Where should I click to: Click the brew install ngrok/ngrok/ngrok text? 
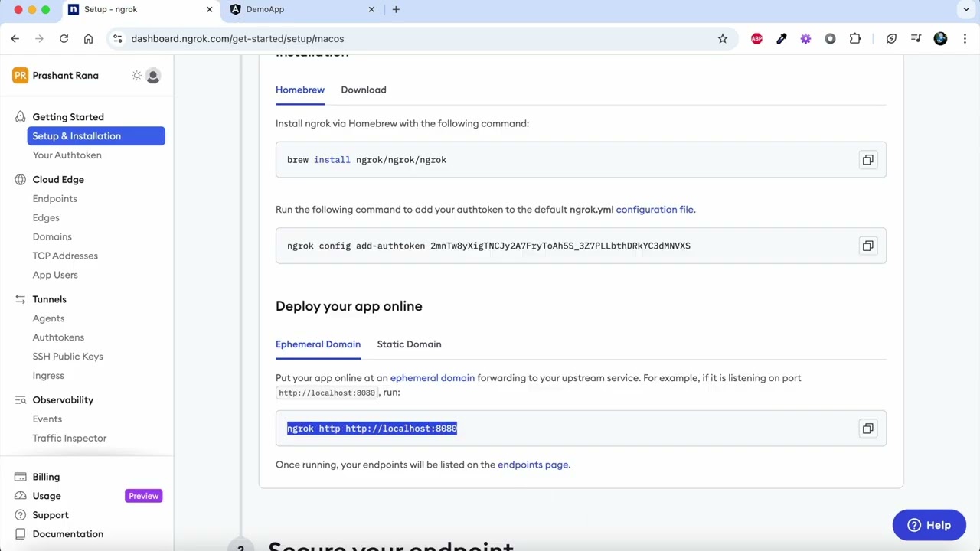(367, 160)
